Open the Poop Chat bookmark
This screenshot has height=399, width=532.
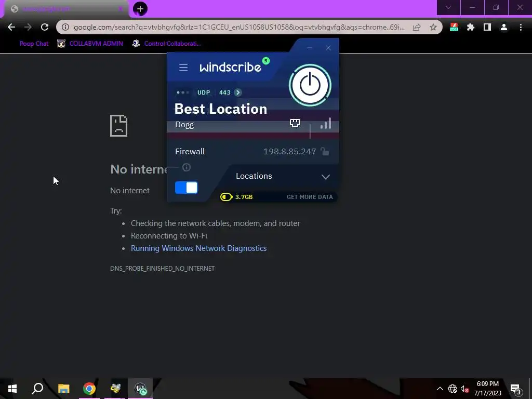[x=34, y=44]
